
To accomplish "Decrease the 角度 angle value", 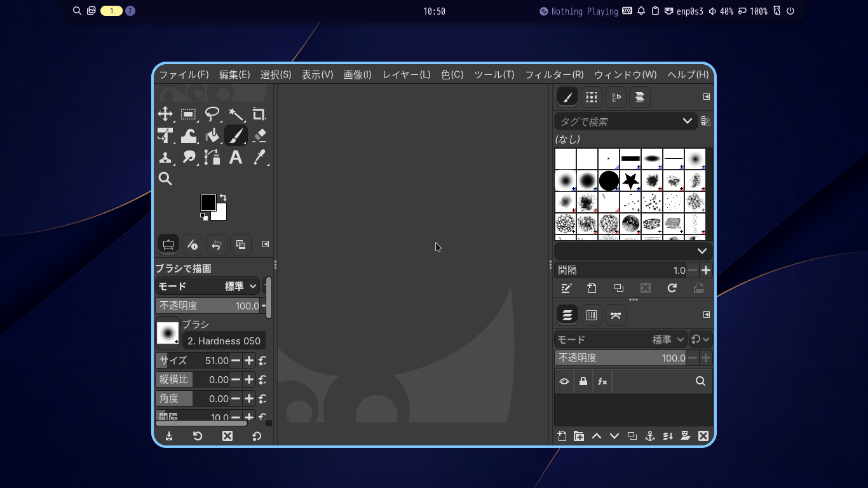I will 236,398.
